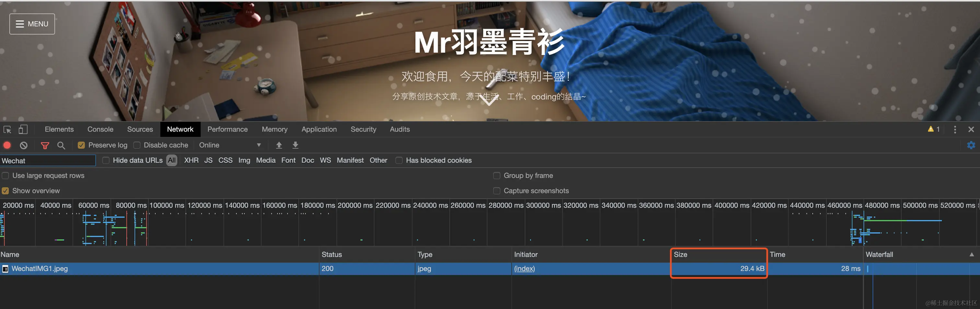Filter requests by JS
The height and width of the screenshot is (309, 980).
pos(208,160)
